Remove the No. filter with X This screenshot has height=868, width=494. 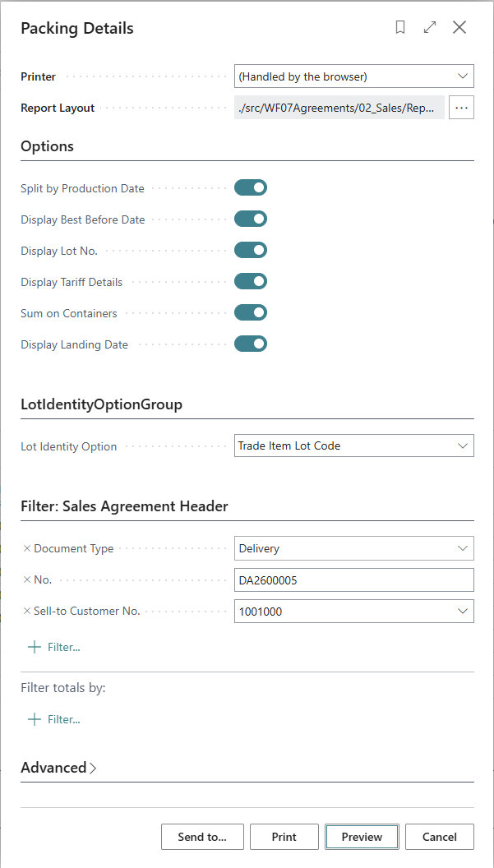tap(26, 579)
